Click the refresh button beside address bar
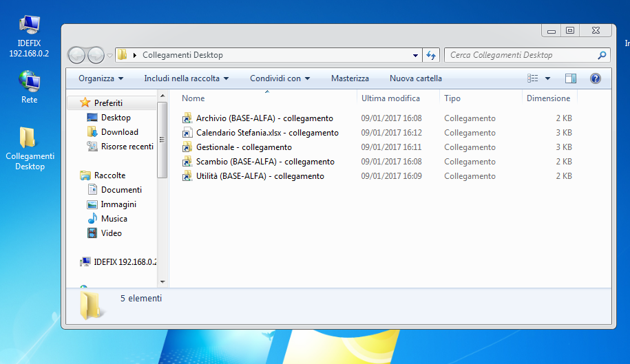This screenshot has width=630, height=364. (x=431, y=55)
